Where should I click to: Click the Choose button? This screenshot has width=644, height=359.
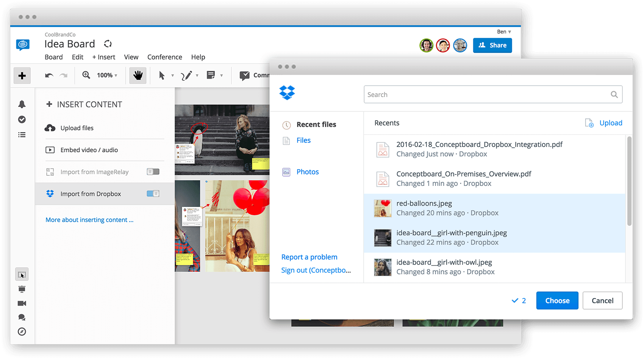pos(557,301)
